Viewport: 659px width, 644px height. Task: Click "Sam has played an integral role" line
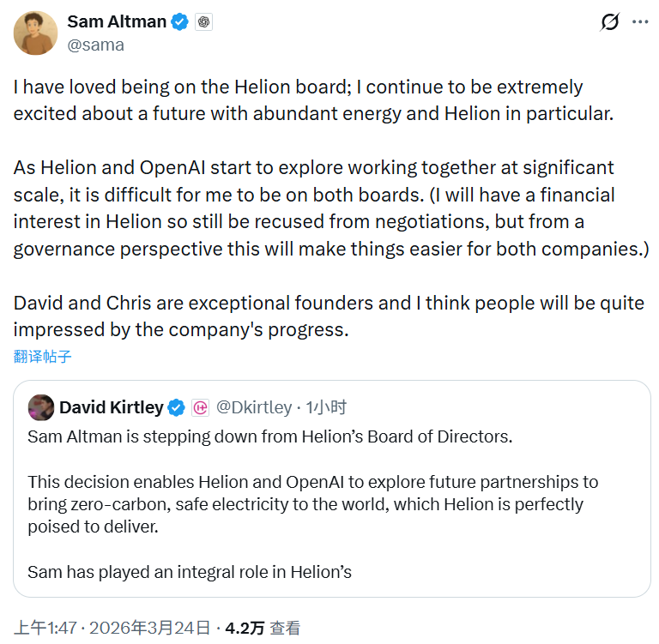click(190, 571)
